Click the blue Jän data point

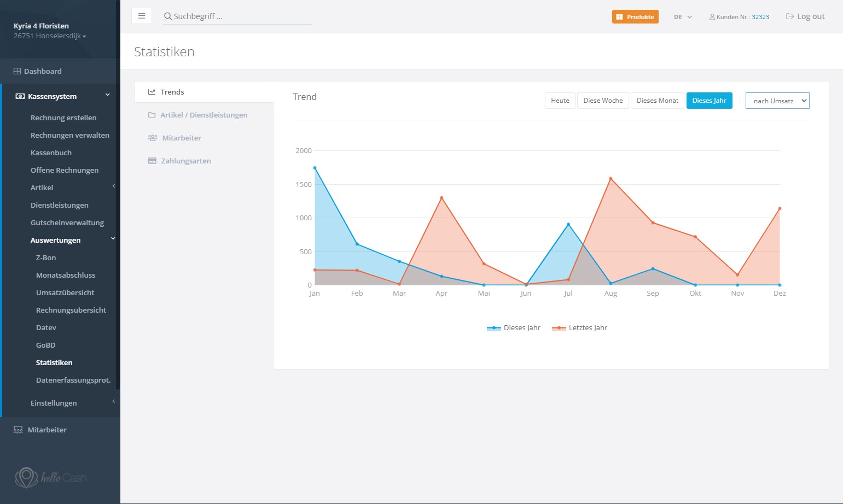click(315, 168)
